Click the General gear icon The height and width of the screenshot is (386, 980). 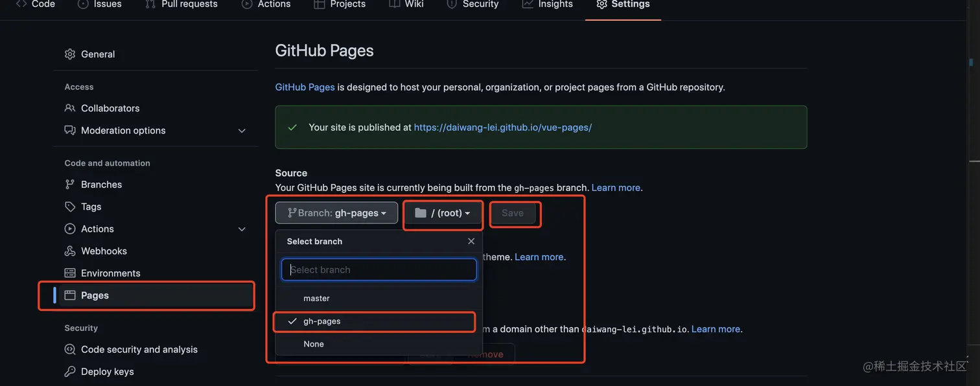tap(70, 54)
